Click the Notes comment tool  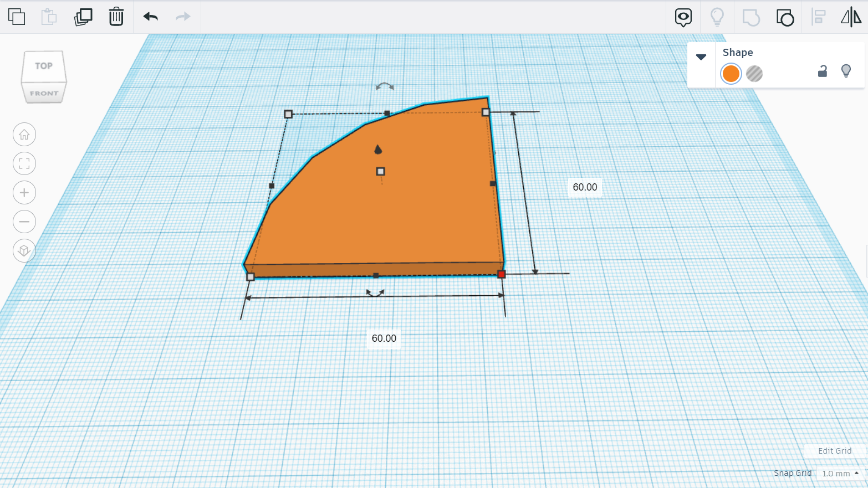(x=683, y=17)
